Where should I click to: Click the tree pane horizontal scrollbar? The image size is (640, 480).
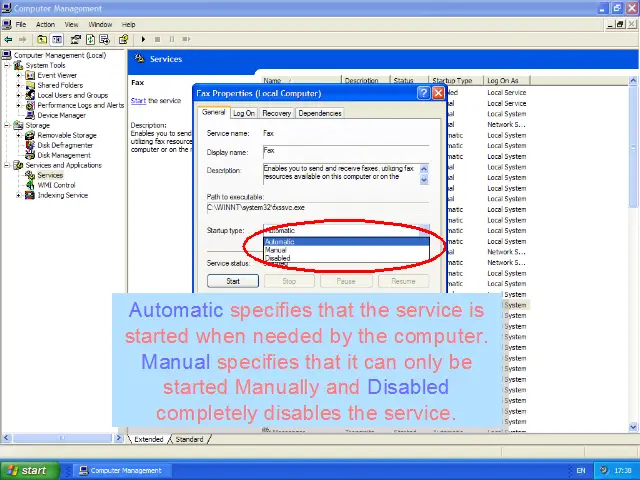(x=62, y=438)
